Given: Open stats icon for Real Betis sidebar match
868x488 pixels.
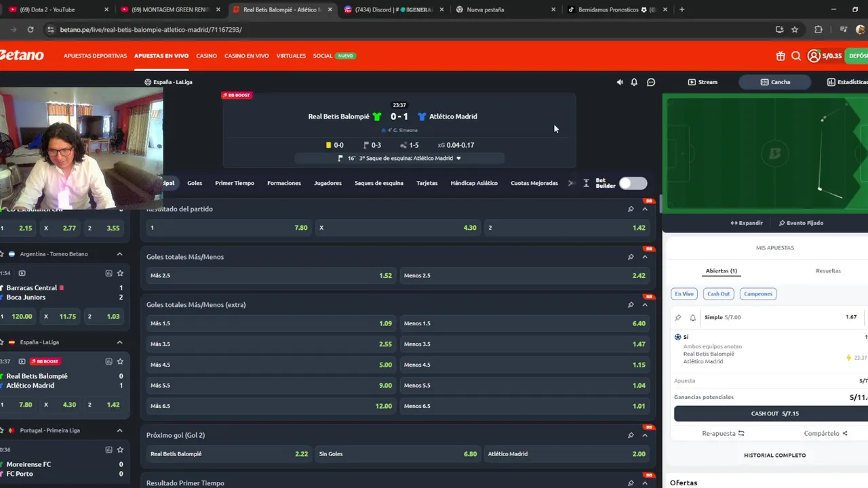Looking at the screenshot, I should 108,361.
